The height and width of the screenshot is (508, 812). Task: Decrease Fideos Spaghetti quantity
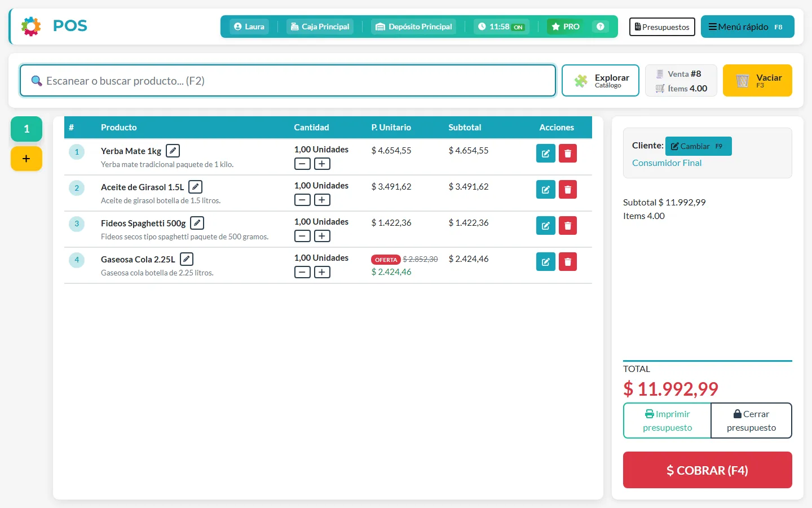[302, 236]
